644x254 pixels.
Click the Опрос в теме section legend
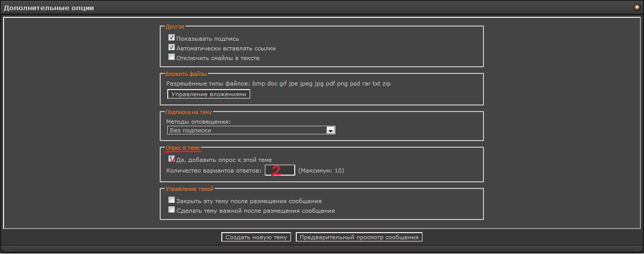(x=183, y=148)
